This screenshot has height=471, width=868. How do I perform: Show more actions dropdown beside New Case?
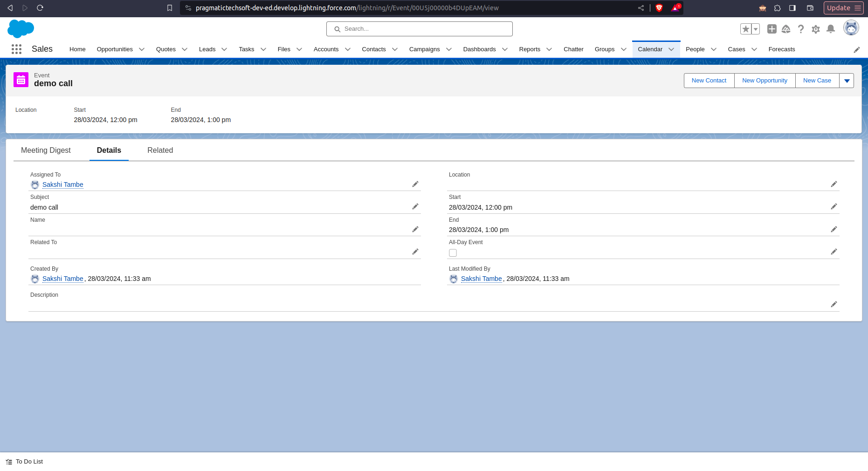[x=847, y=81]
